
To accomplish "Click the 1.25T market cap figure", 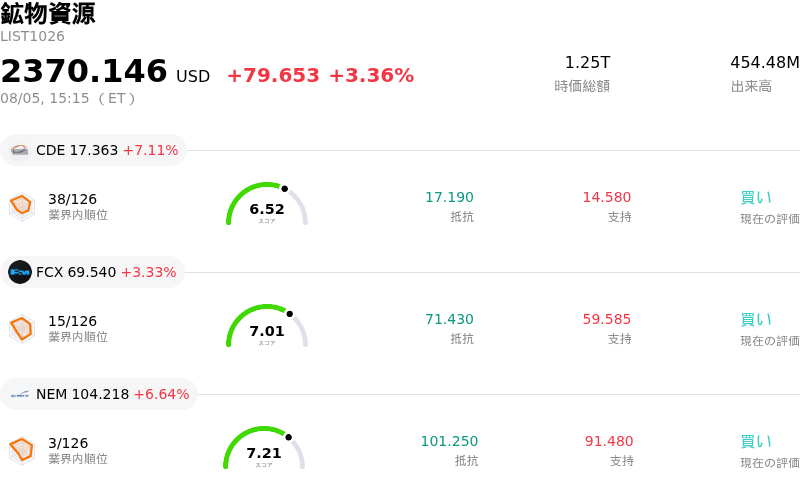I will click(x=587, y=62).
